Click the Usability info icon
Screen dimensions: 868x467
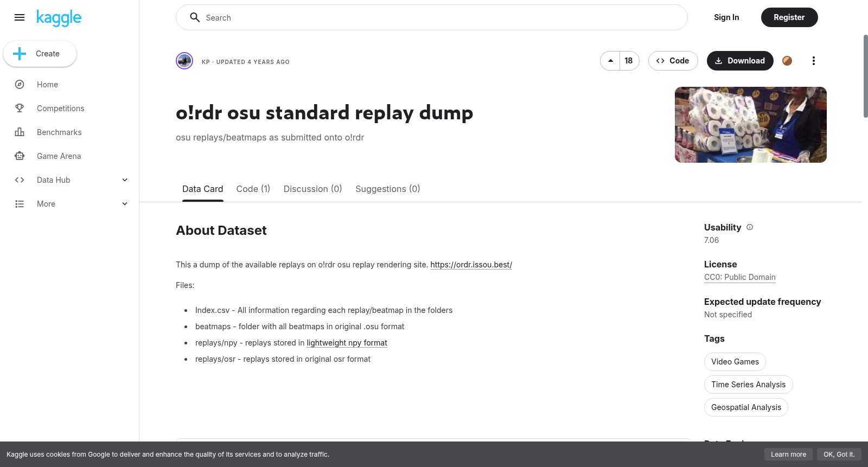pos(750,227)
